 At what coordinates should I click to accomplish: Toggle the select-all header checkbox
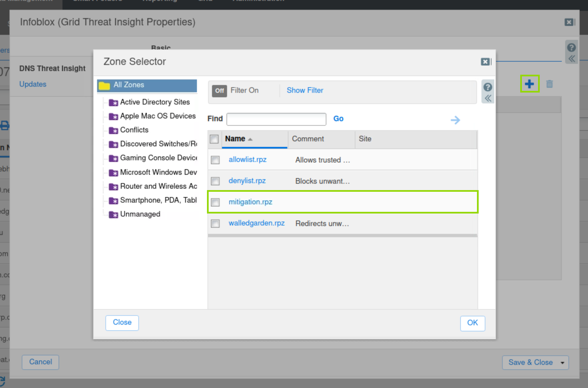point(214,139)
